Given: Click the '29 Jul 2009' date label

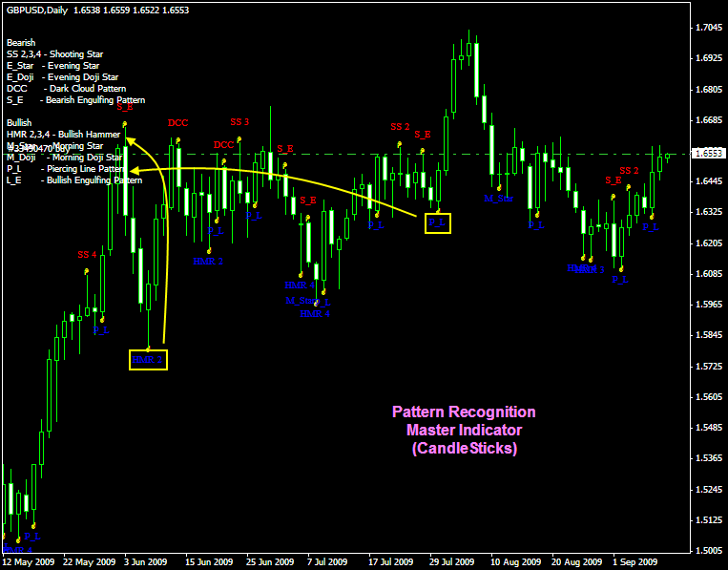Looking at the screenshot, I should point(451,562).
